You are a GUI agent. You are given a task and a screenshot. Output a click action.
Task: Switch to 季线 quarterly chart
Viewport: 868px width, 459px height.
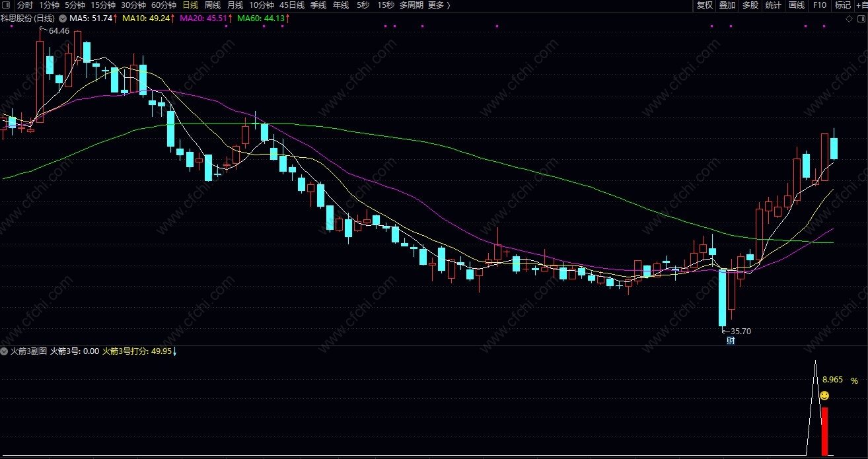click(x=318, y=5)
